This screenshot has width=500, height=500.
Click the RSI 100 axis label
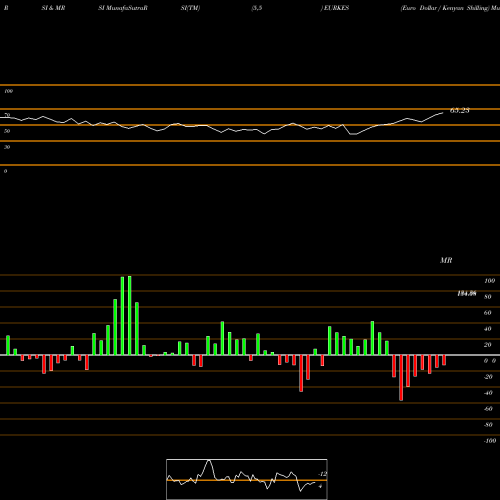(x=9, y=91)
